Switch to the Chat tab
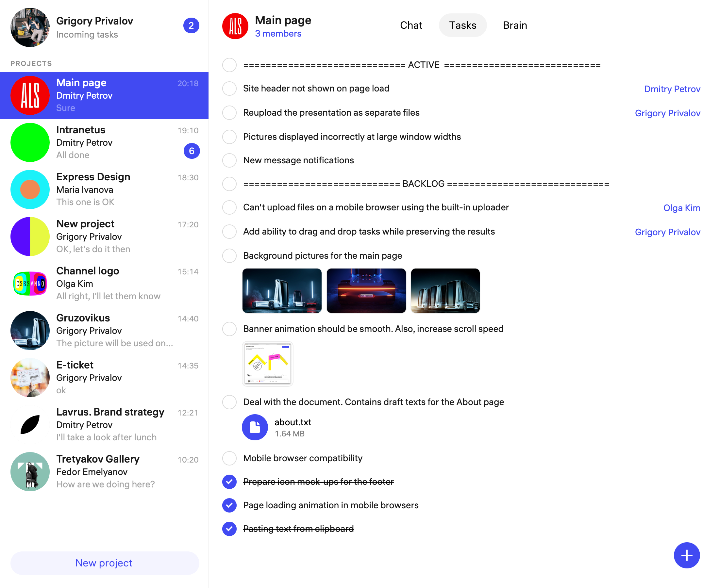 pyautogui.click(x=411, y=25)
